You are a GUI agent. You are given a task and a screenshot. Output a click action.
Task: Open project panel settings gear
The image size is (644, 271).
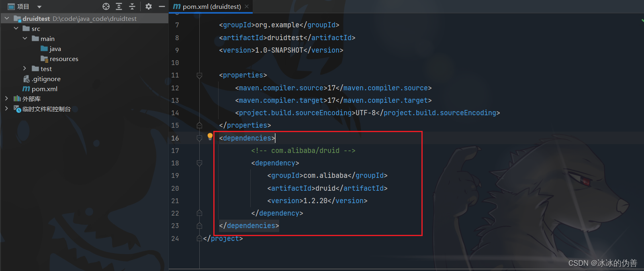tap(149, 6)
